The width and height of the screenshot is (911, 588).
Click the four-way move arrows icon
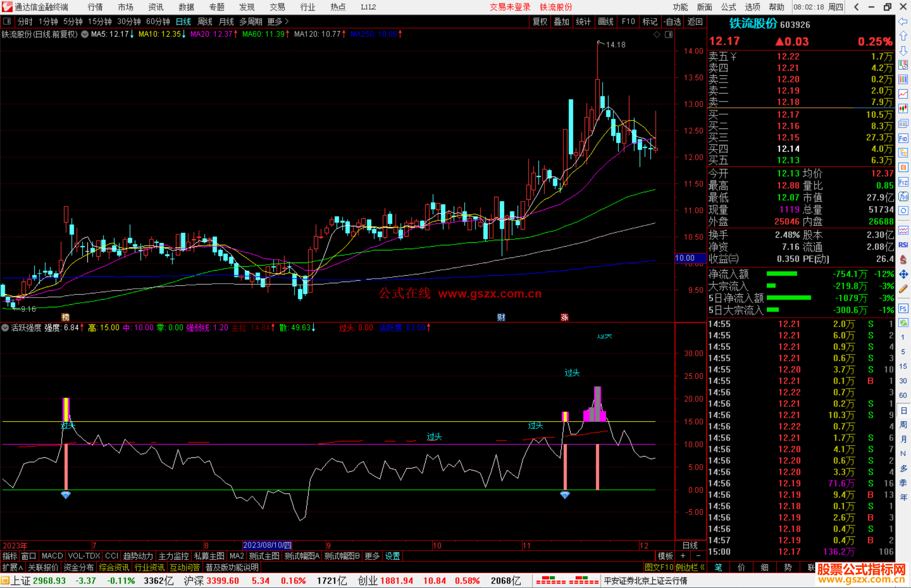[903, 274]
